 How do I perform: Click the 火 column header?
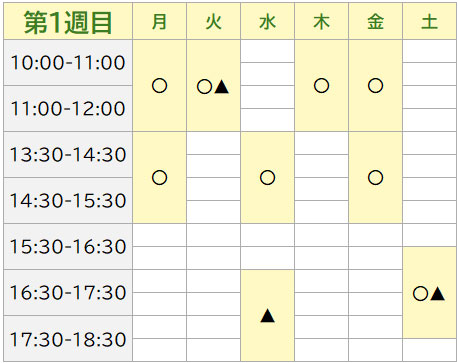(x=213, y=21)
